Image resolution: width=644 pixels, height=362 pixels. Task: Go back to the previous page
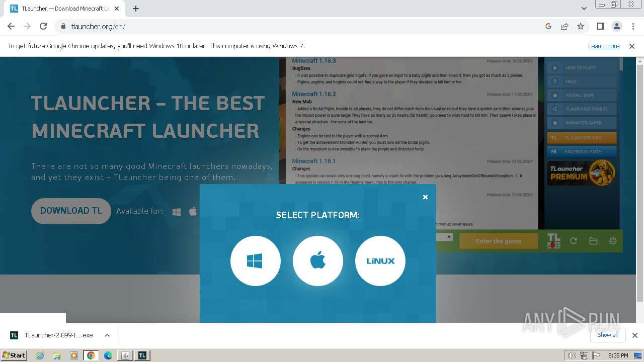11,26
